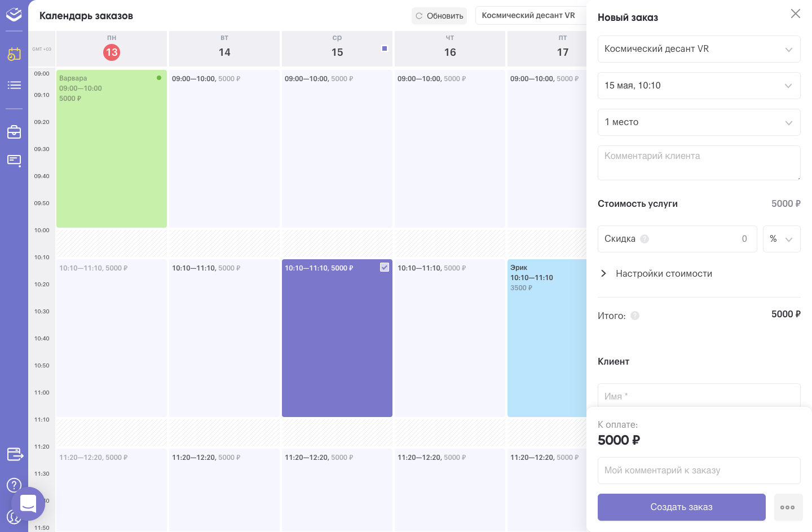Click the logout icon in sidebar
This screenshot has width=812, height=532.
coord(15,454)
